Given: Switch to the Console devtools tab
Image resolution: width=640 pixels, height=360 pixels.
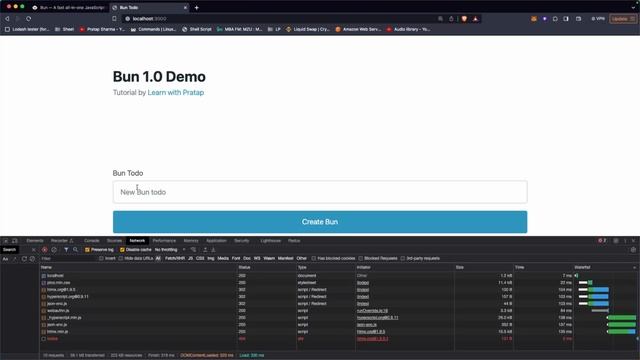Looking at the screenshot, I should pyautogui.click(x=91, y=241).
